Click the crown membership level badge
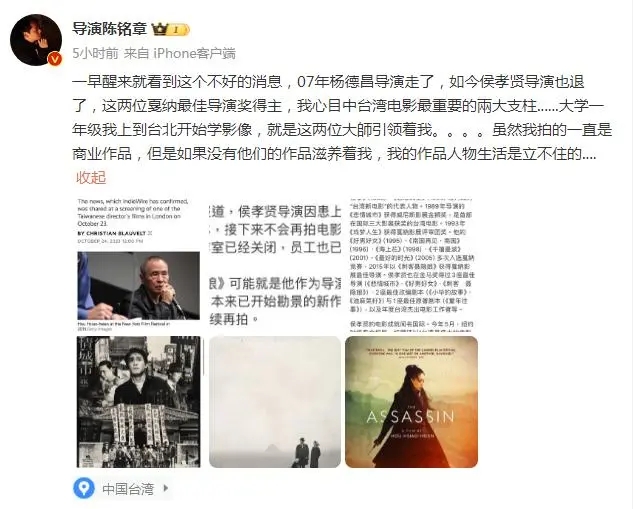This screenshot has width=633, height=509. 170,29
